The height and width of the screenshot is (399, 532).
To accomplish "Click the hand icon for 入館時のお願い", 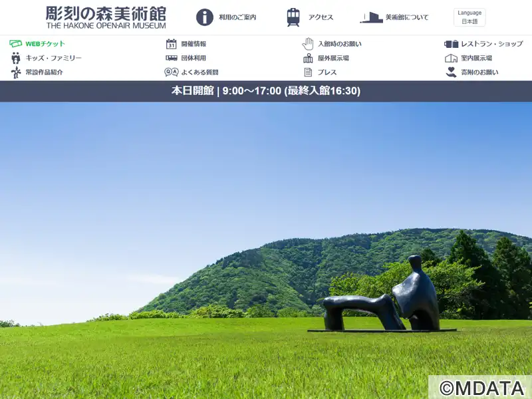I will 308,44.
